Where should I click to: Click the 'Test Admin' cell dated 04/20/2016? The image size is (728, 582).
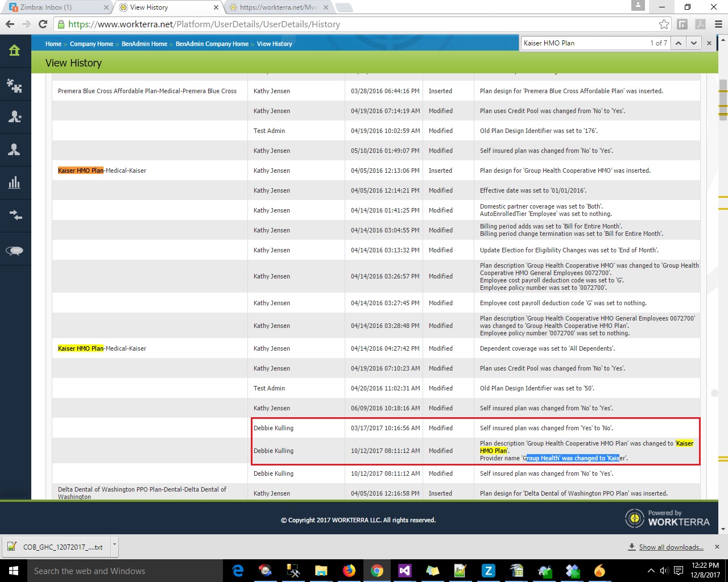296,388
